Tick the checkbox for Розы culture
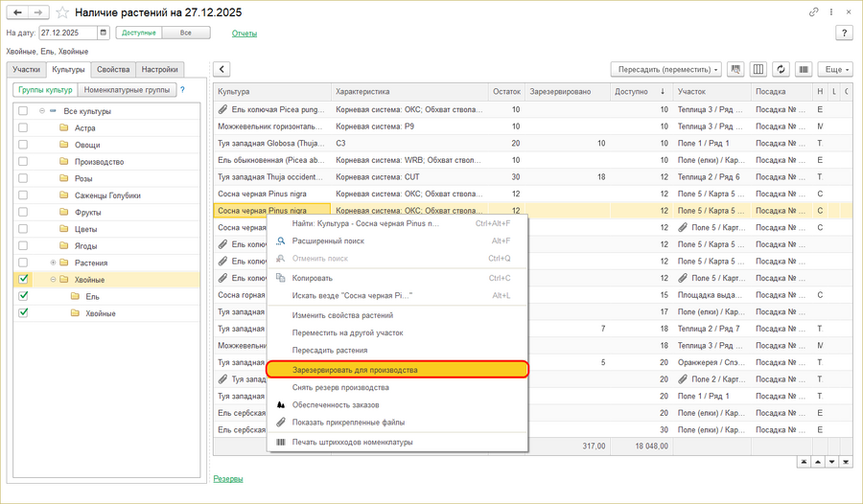The width and height of the screenshot is (863, 504). click(x=23, y=178)
